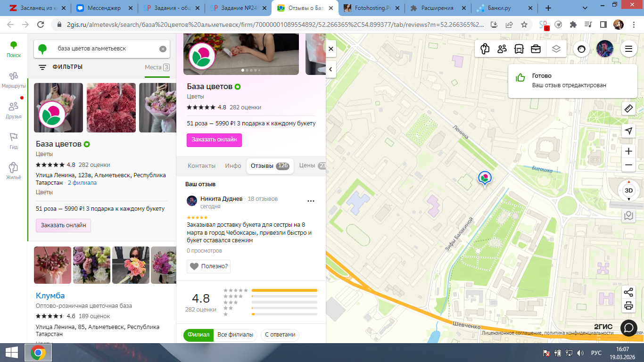Open the Chrome extensions puzzle icon

(x=573, y=25)
